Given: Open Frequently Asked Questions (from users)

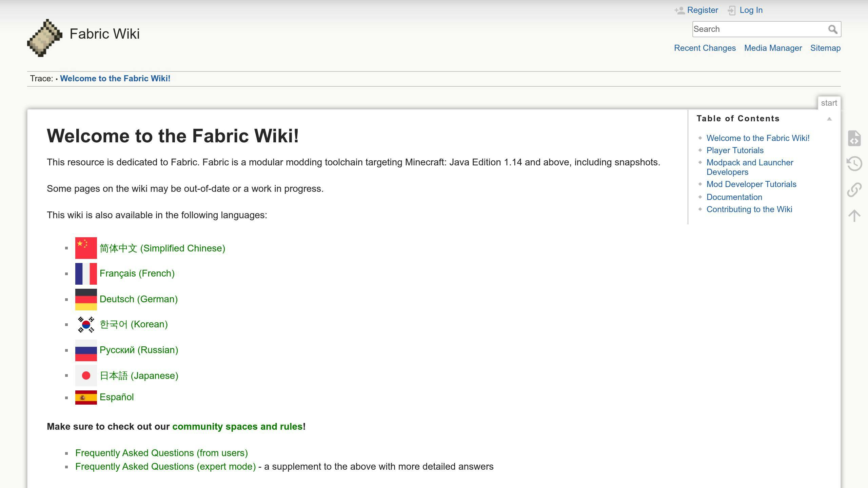Looking at the screenshot, I should coord(161,453).
